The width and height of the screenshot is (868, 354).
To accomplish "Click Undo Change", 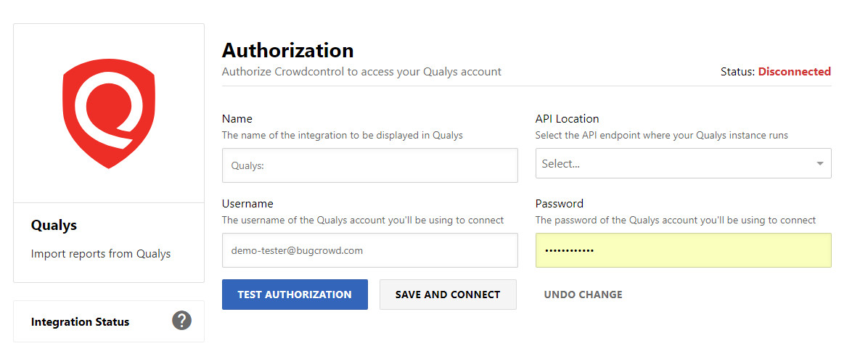I will 583,295.
